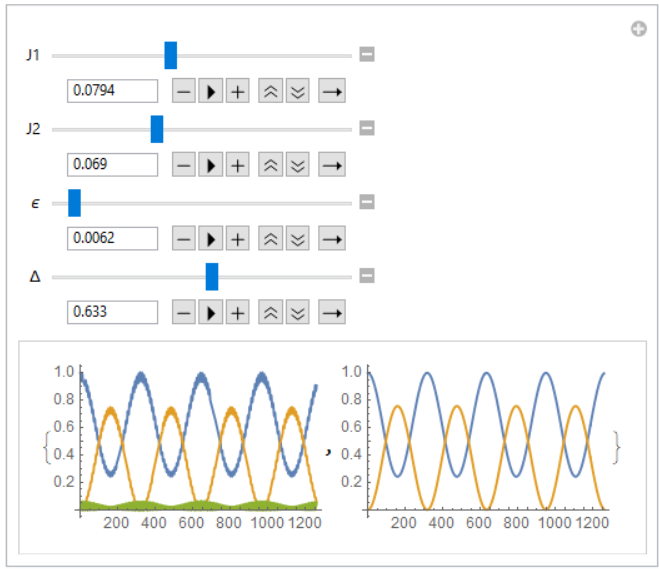The image size is (659, 569).
Task: Step J1 value down with minus button
Action: pos(184,91)
